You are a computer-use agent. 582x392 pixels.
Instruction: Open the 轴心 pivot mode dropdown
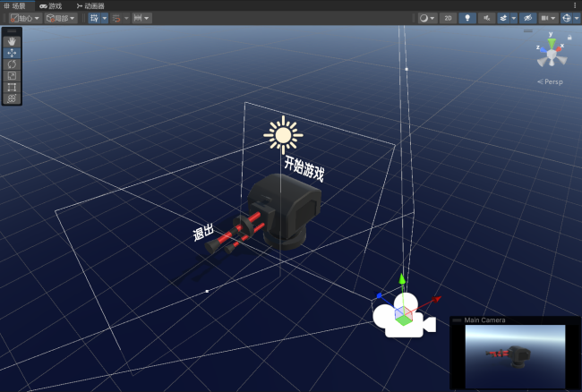point(25,18)
